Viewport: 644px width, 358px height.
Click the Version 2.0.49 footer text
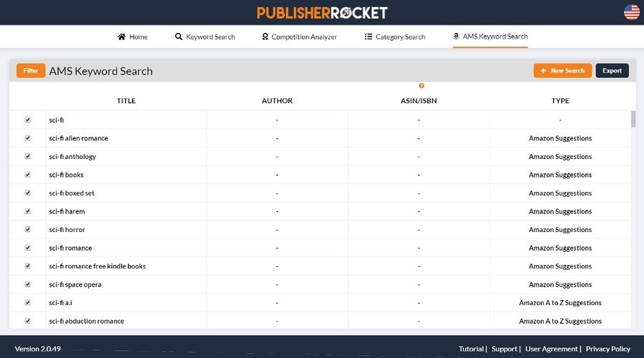click(x=38, y=349)
